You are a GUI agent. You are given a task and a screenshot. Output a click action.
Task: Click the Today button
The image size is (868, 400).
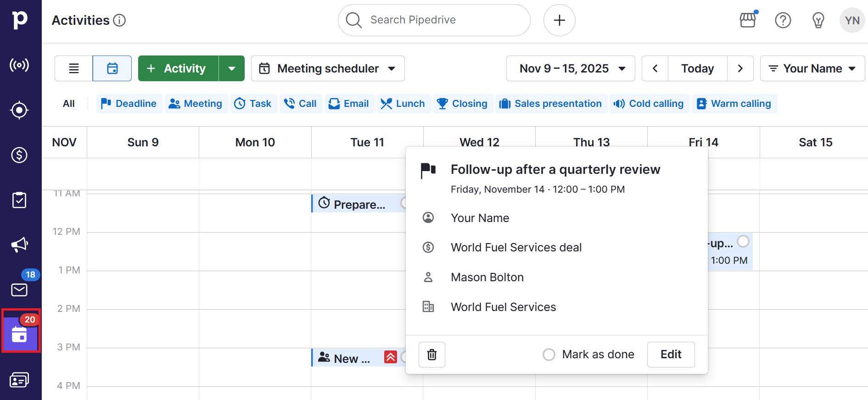(698, 68)
